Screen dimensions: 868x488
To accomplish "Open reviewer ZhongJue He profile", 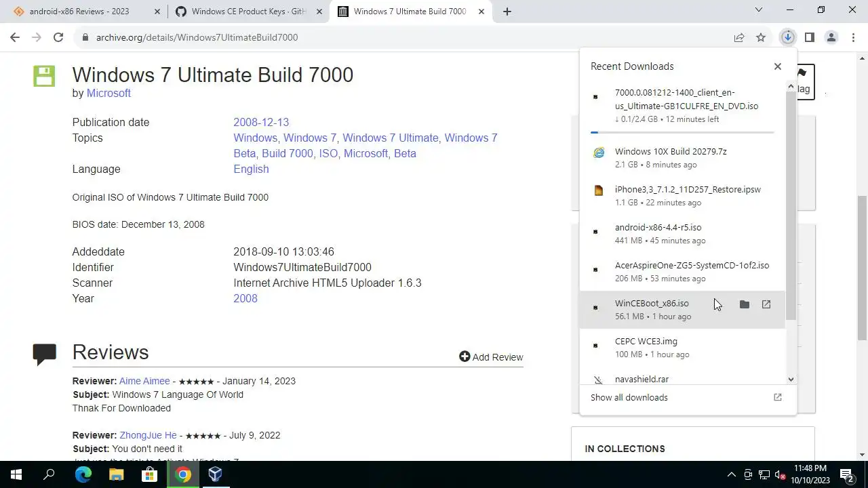I will [148, 435].
